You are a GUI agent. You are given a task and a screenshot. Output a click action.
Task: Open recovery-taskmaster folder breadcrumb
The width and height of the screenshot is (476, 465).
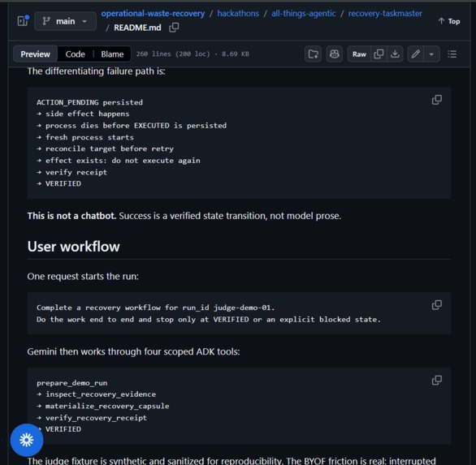[385, 13]
